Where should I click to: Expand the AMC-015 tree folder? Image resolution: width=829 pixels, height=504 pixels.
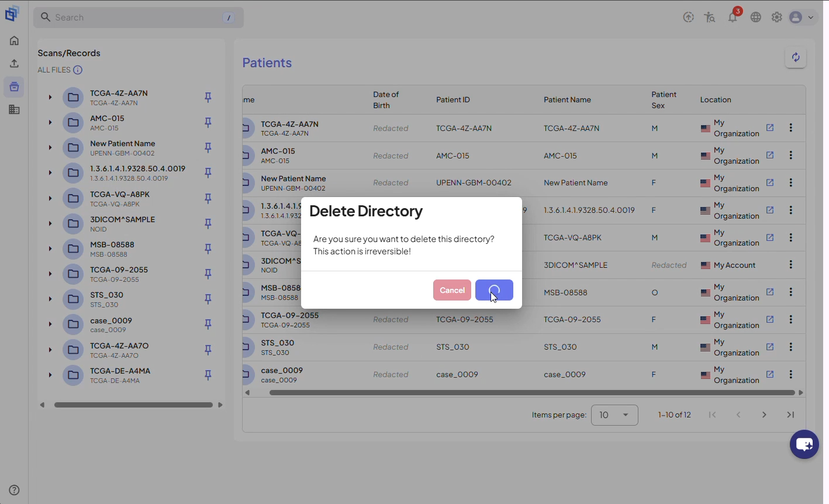click(50, 122)
